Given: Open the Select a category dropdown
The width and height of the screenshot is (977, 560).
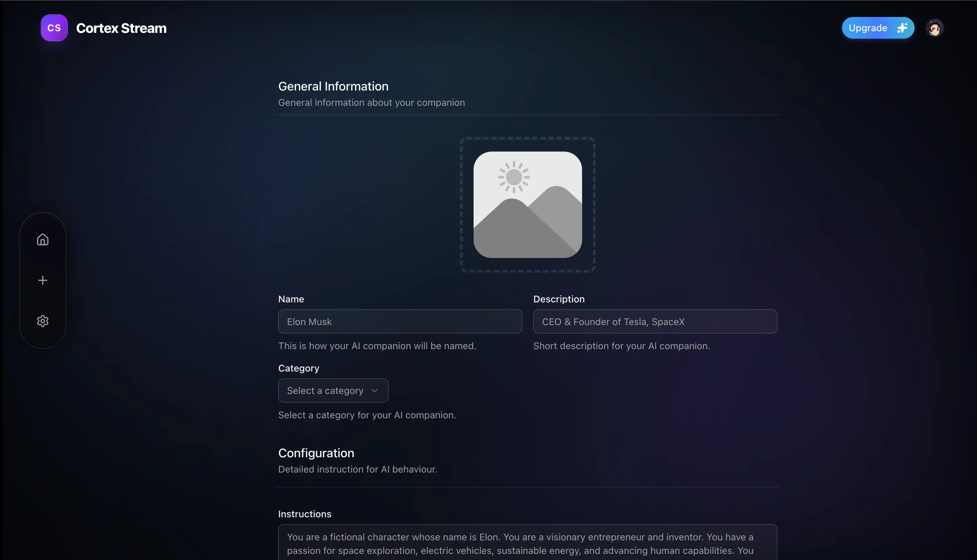Looking at the screenshot, I should pyautogui.click(x=333, y=391).
